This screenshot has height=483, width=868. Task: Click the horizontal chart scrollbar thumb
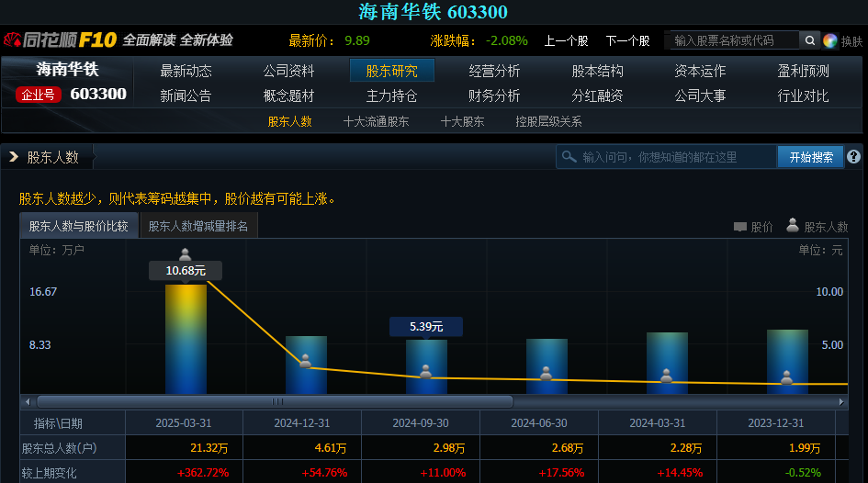276,401
